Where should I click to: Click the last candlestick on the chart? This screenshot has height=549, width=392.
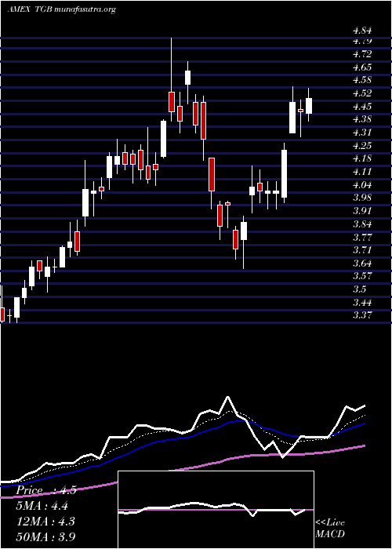pos(309,106)
